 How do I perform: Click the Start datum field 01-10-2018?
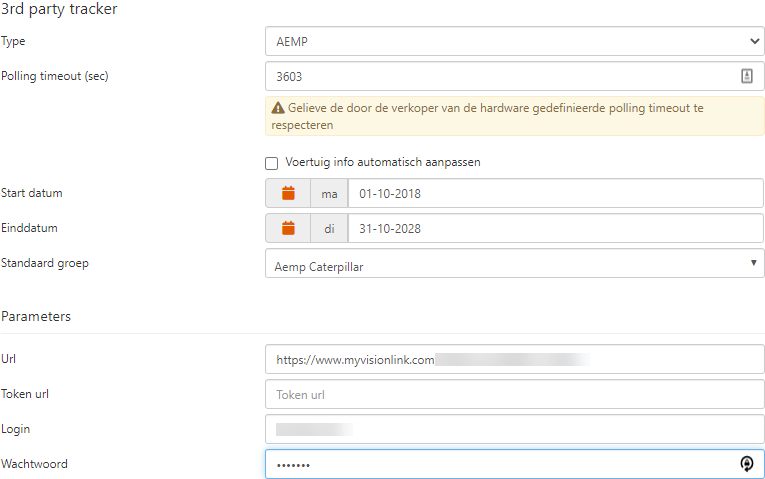555,193
